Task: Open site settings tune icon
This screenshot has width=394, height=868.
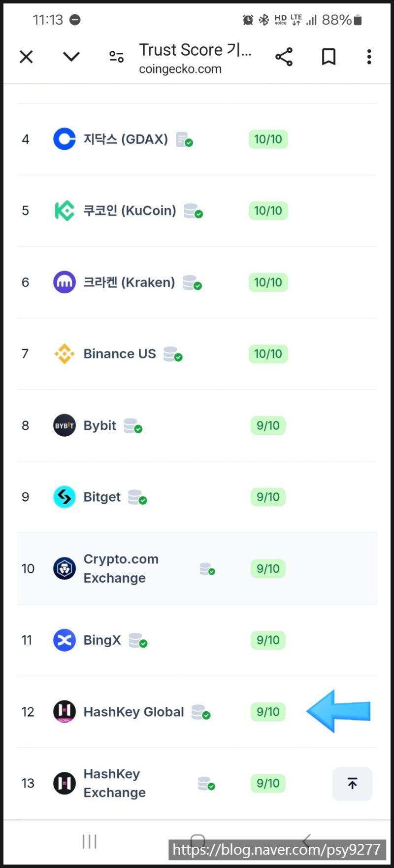Action: [x=116, y=57]
